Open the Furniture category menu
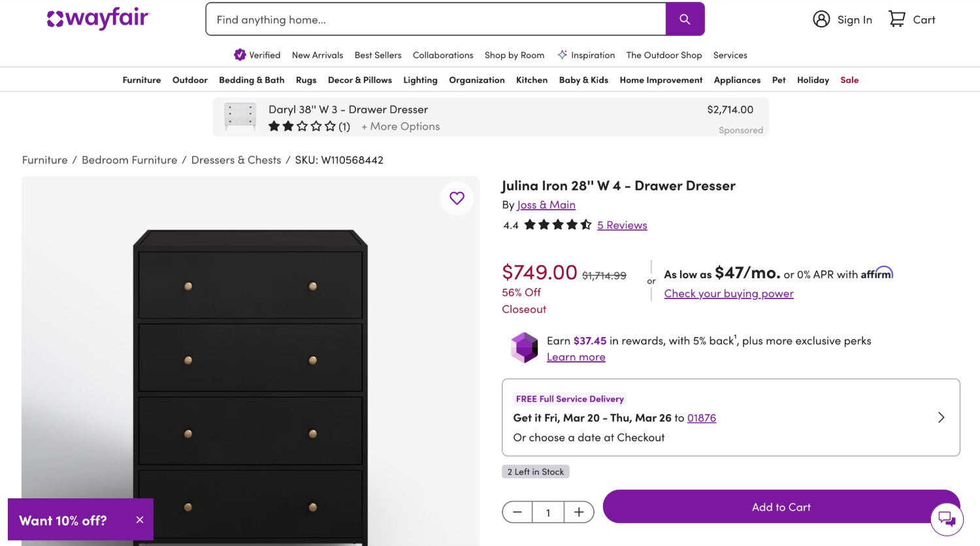 pyautogui.click(x=142, y=80)
